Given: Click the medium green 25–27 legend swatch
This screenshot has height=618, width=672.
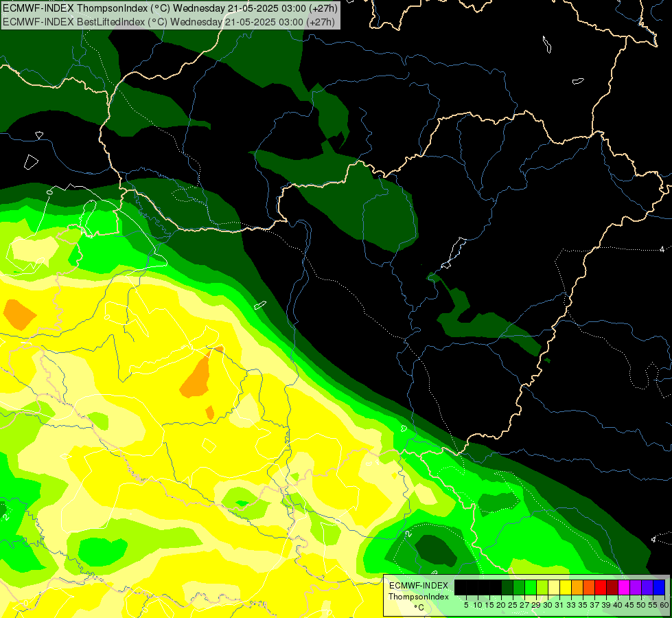Looking at the screenshot, I should point(519,588).
